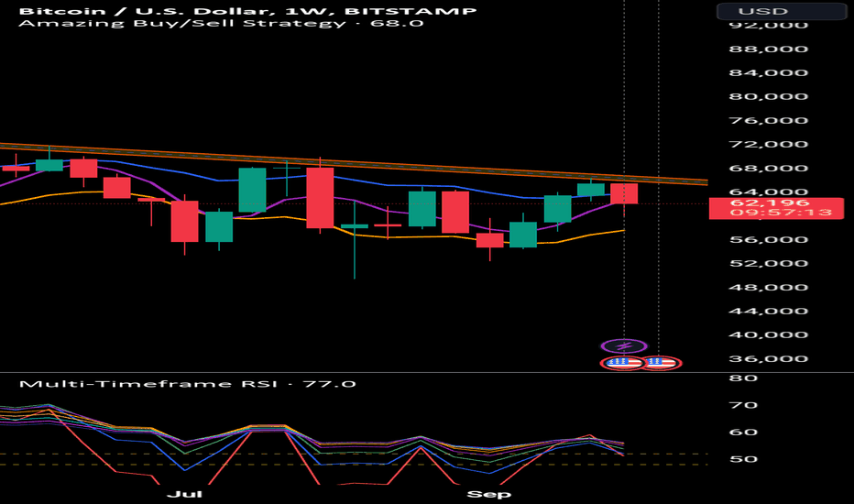This screenshot has height=504, width=854.
Task: Click the RSI 70 level axis label
Action: click(x=743, y=405)
